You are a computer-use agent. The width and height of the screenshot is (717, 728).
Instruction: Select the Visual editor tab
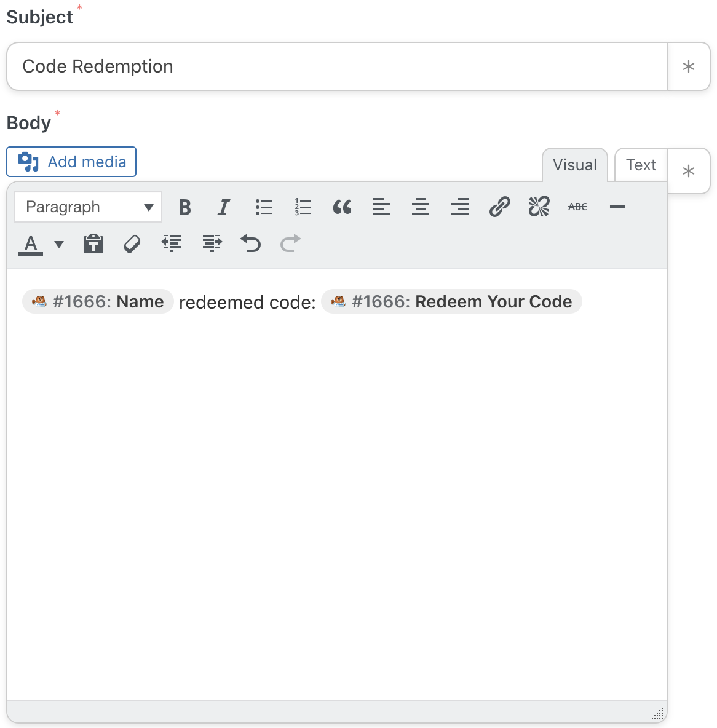[574, 165]
